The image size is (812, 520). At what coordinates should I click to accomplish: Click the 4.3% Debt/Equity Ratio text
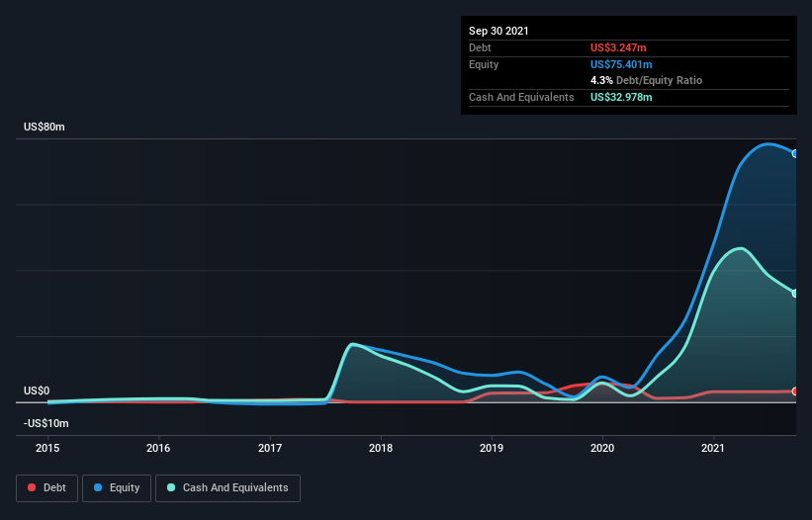(646, 80)
